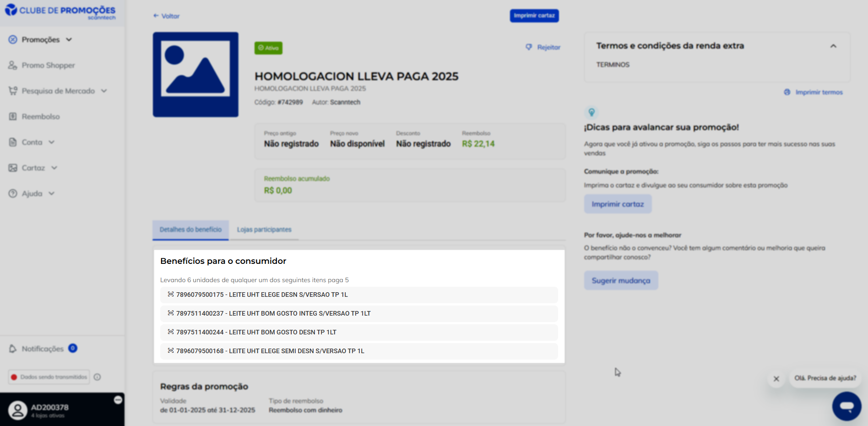Open the chat widget launcher icon

click(847, 406)
